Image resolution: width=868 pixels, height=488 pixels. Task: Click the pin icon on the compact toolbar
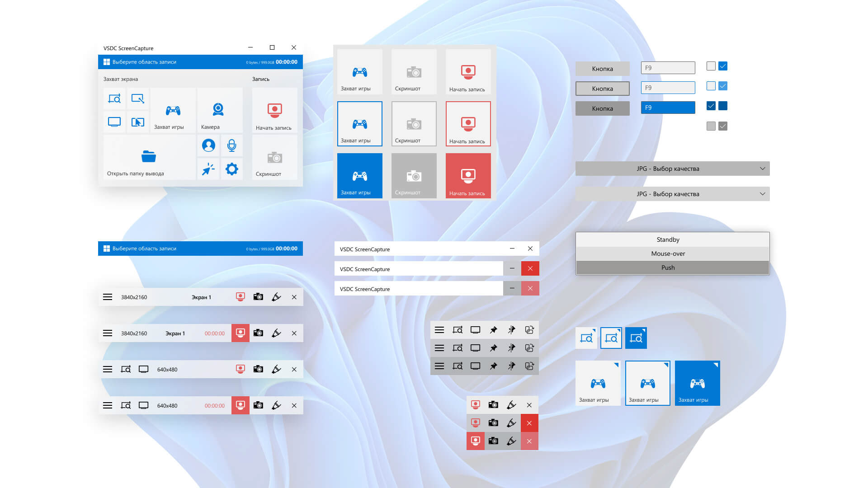tap(493, 329)
